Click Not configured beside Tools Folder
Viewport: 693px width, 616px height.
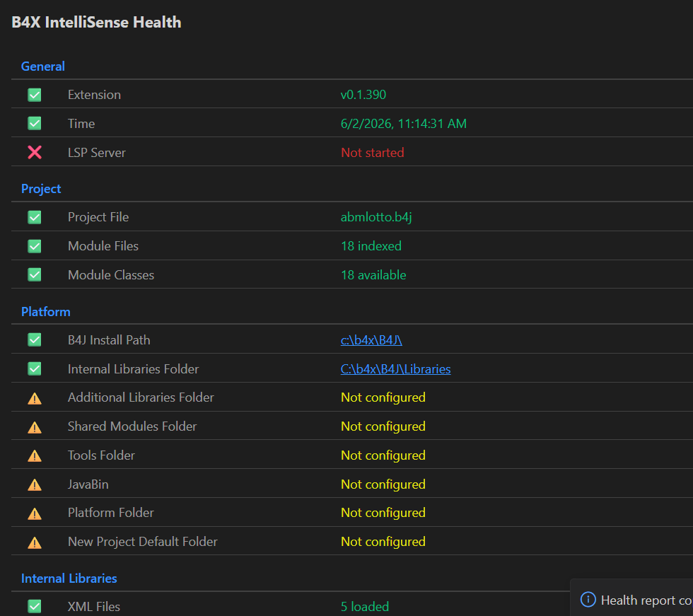pos(383,455)
